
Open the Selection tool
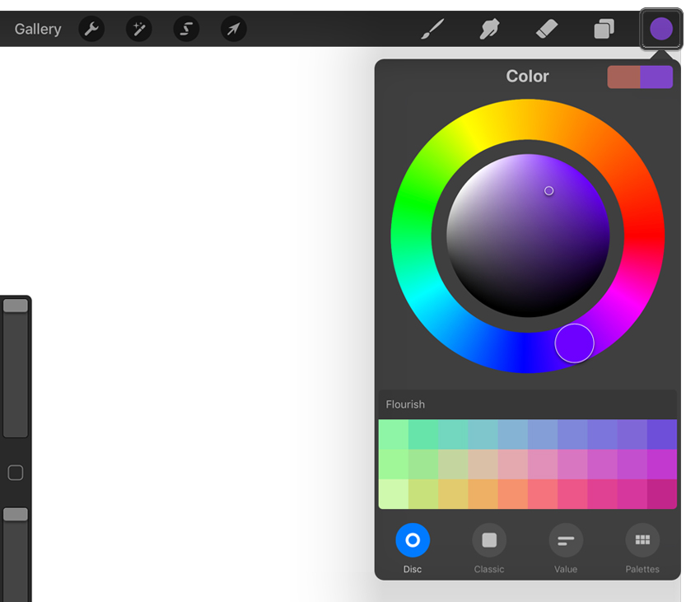click(185, 29)
